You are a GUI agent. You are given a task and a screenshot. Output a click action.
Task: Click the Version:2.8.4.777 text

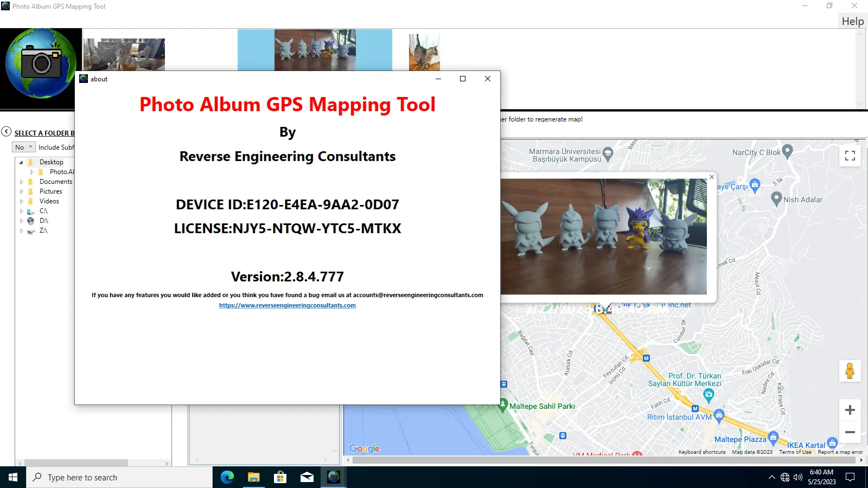288,277
